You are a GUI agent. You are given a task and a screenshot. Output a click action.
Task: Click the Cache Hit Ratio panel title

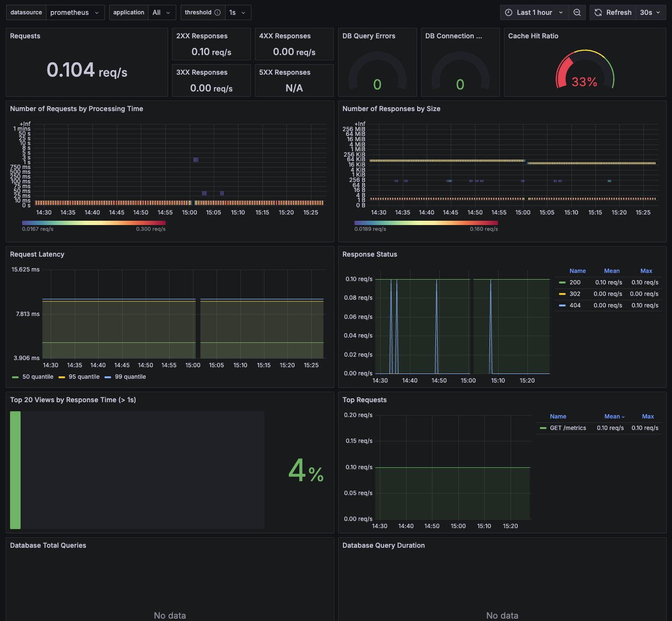533,36
